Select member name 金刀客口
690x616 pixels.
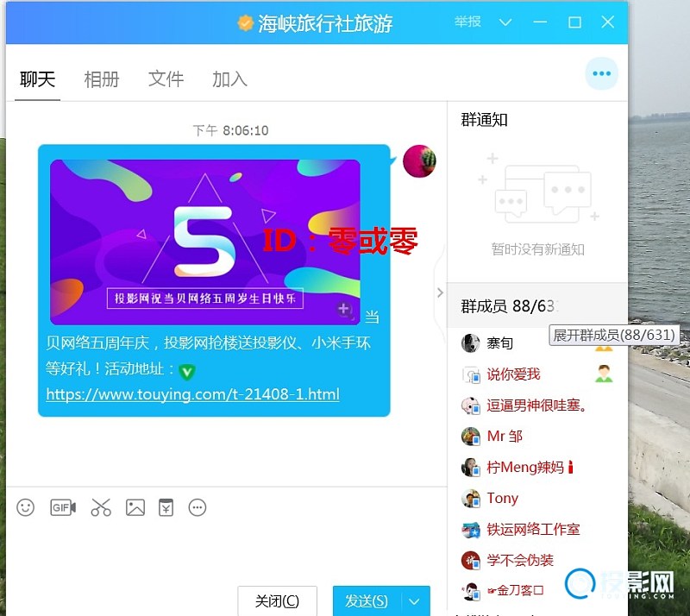pos(516,590)
